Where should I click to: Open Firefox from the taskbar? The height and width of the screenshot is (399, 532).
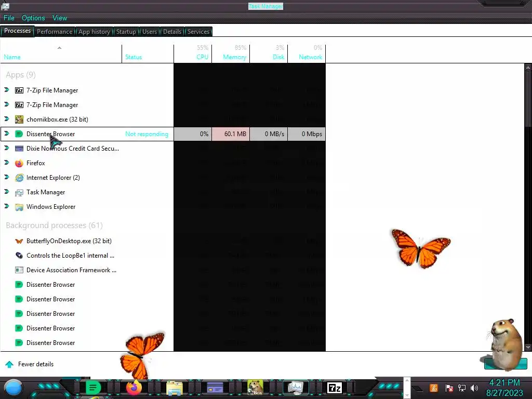[134, 388]
